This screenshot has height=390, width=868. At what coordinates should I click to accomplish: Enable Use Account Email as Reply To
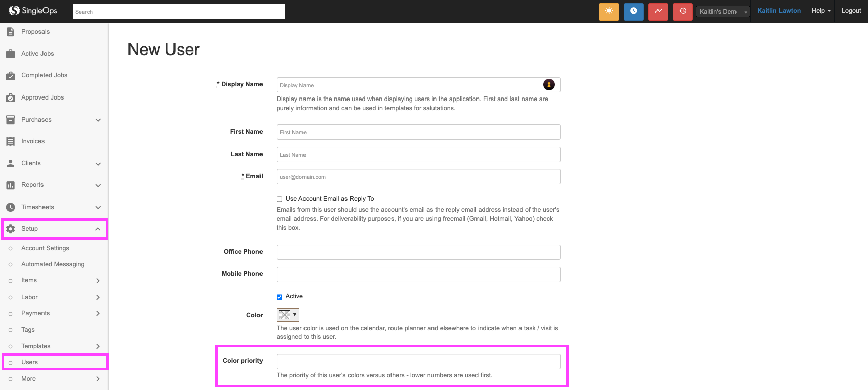[x=279, y=199]
